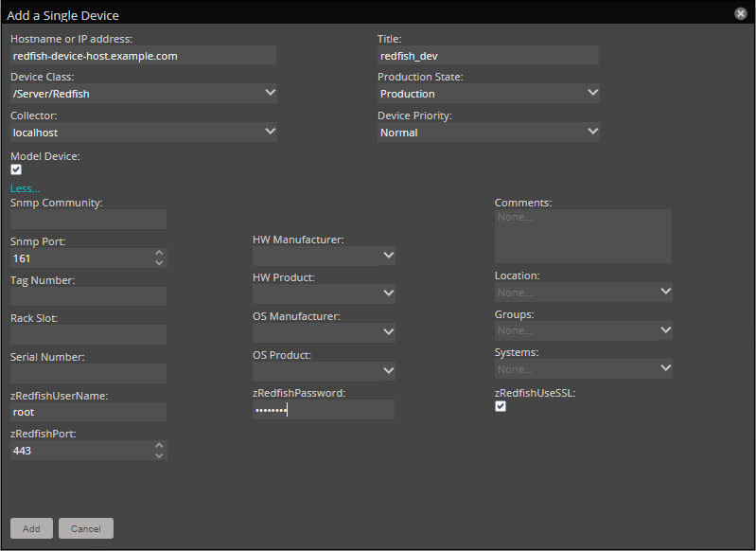Open the Production State dropdown
The image size is (756, 551).
[x=593, y=93]
